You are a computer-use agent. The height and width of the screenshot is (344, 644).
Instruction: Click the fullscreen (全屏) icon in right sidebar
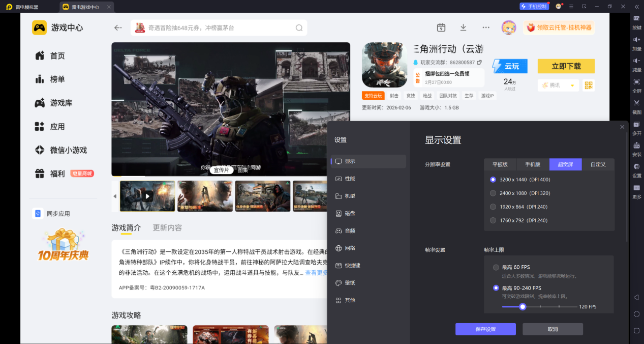(636, 84)
